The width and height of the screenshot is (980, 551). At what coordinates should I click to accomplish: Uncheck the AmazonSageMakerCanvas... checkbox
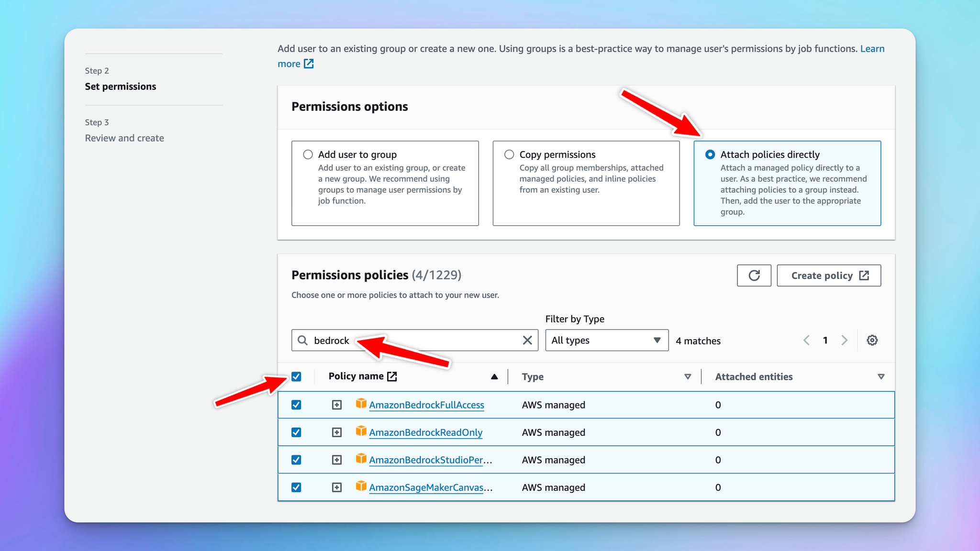pos(296,487)
